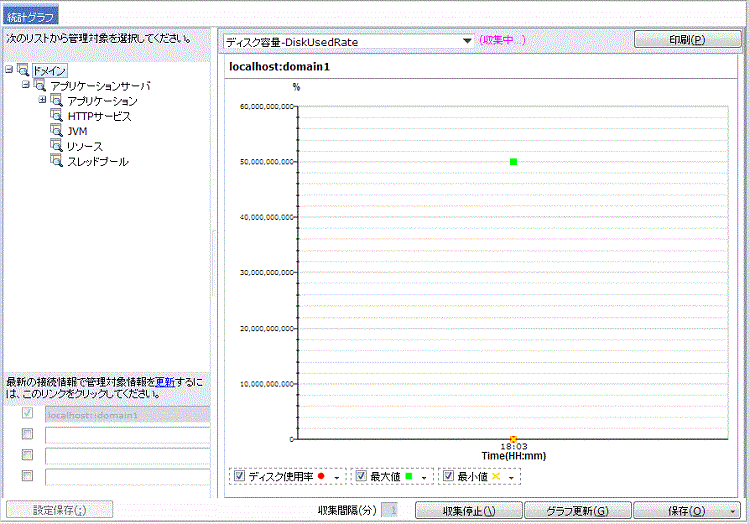The width and height of the screenshot is (750, 524).
Task: Click the アプリケーションサーバ node icon
Action: [x=40, y=87]
